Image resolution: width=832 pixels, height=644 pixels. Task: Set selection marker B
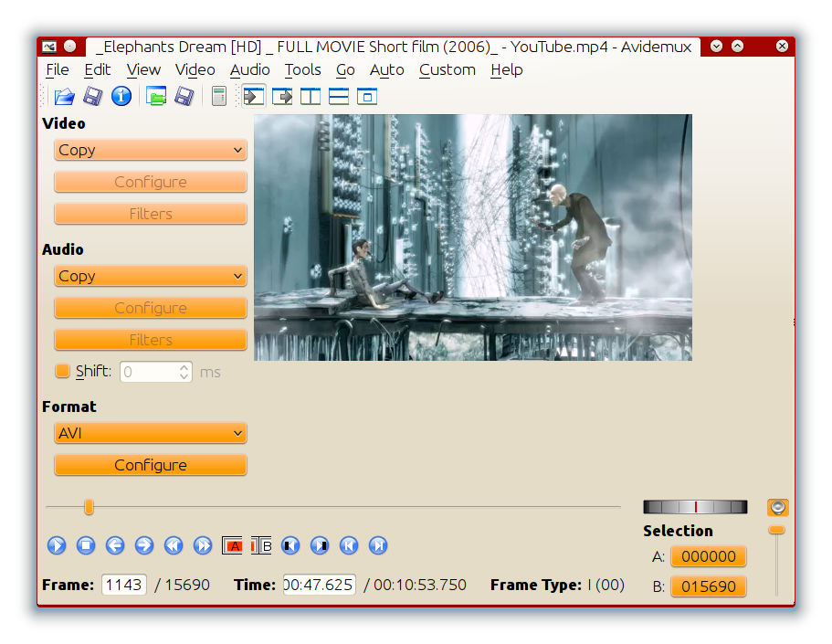coord(261,545)
